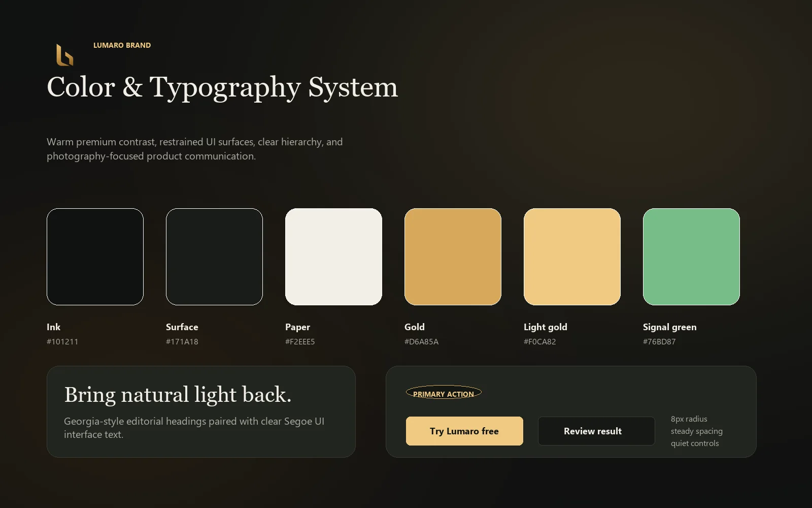812x508 pixels.
Task: Click the hex value #F2EEE5
Action: click(300, 341)
